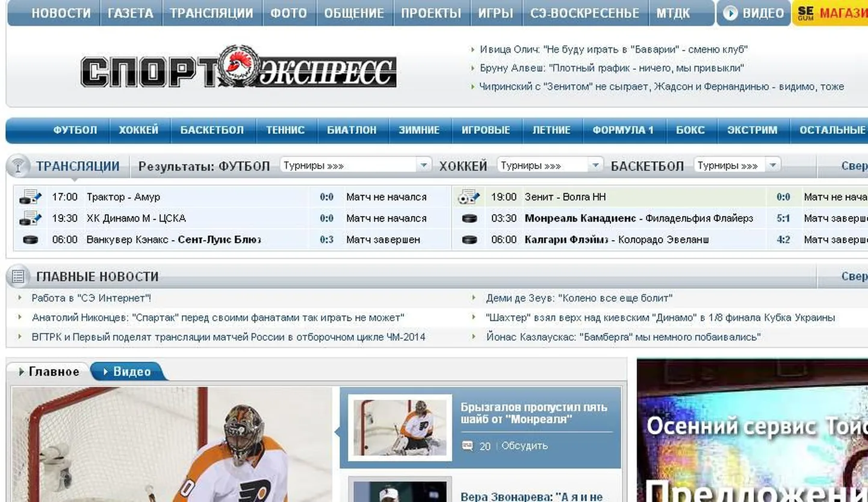Viewport: 868px width, 502px height.
Task: Click the list icon beside ГЛАВНЫЕ НОВОСТИ
Action: coord(19,276)
